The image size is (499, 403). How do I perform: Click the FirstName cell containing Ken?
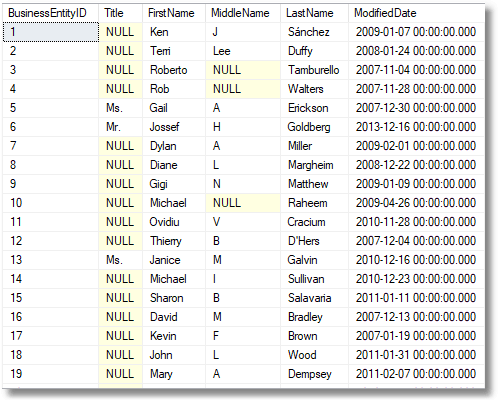pos(174,32)
